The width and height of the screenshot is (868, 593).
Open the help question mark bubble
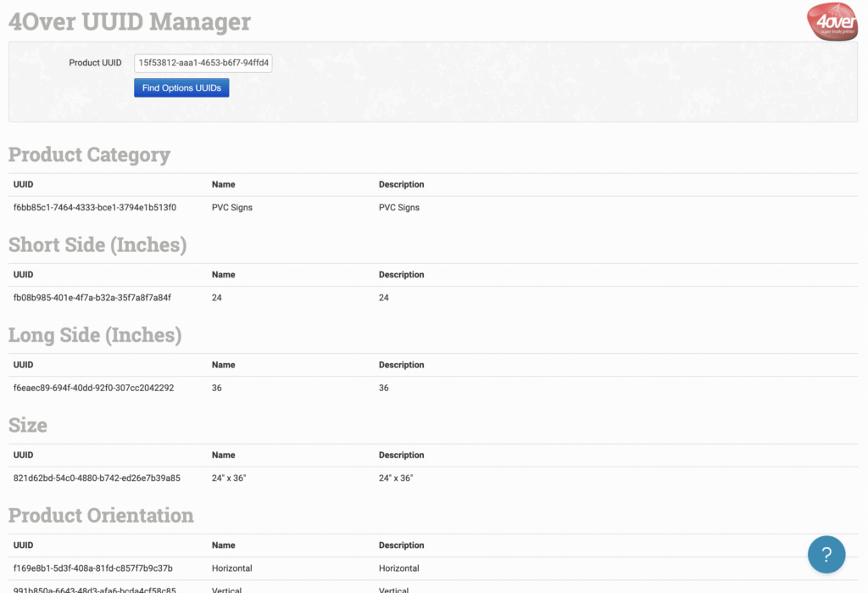click(x=826, y=554)
